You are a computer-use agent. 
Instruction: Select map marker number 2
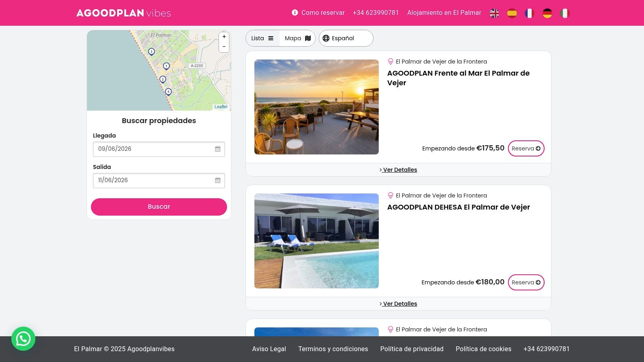163,79
